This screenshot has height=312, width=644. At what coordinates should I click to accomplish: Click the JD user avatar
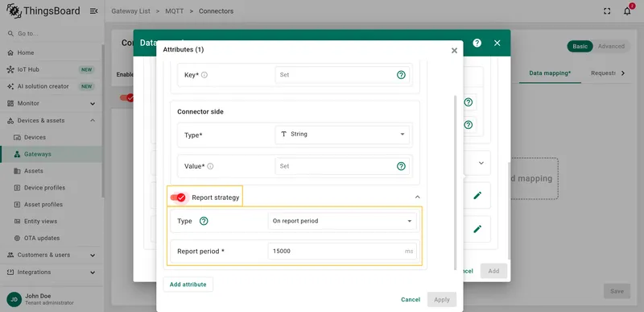pyautogui.click(x=14, y=299)
